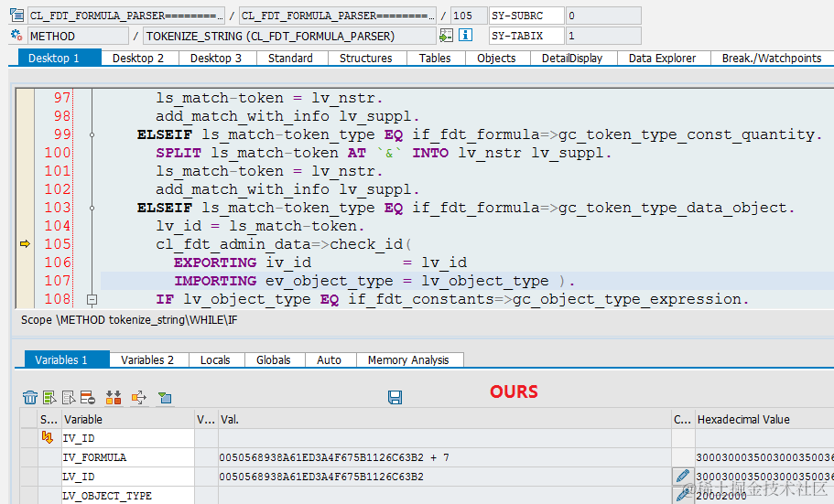Click the SY-TABIX value field showing 1
Screen dimensions: 834x504
[x=603, y=36]
